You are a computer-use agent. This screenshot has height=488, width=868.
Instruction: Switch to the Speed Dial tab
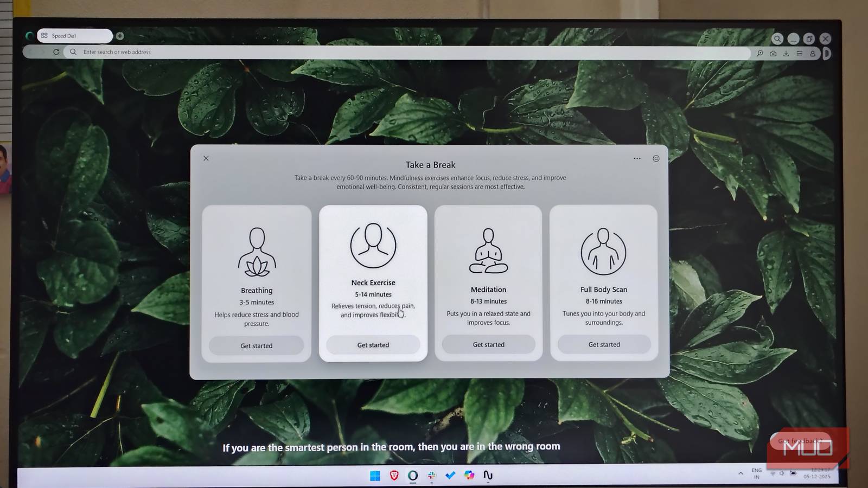75,36
